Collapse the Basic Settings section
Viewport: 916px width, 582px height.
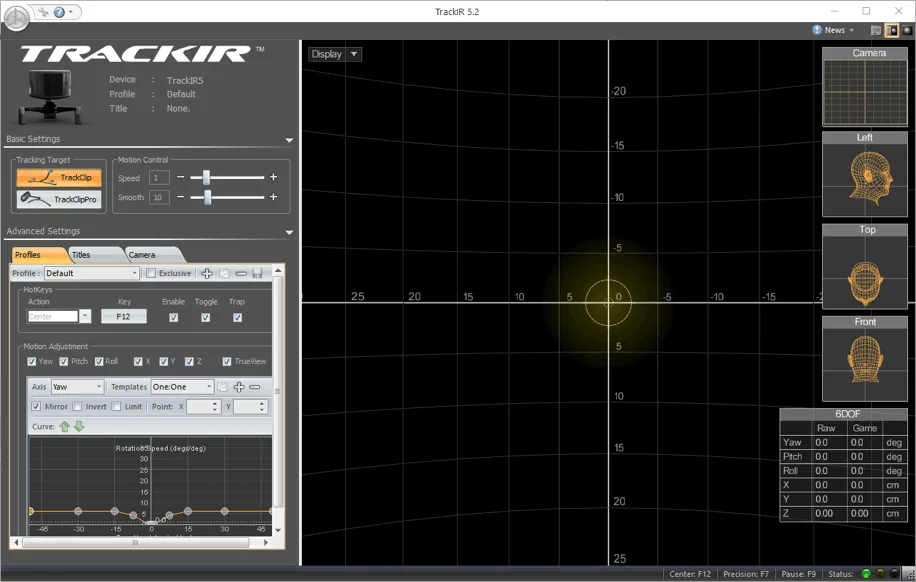[289, 140]
